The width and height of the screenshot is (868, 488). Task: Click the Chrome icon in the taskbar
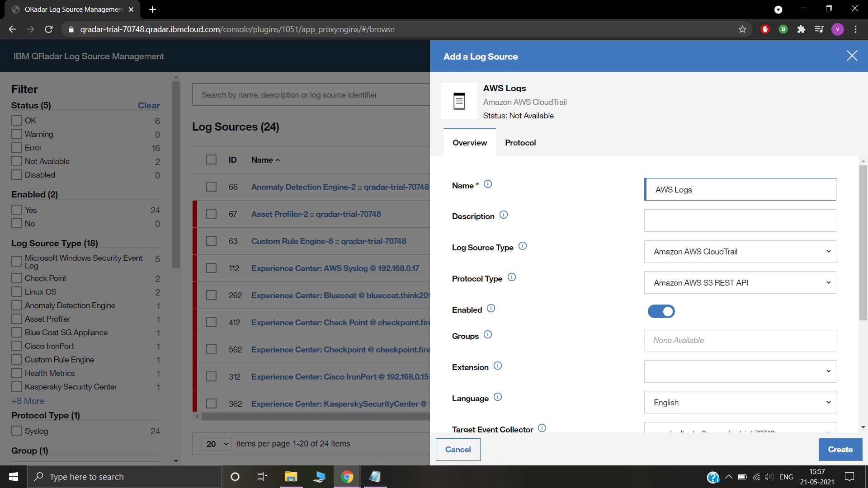(347, 477)
